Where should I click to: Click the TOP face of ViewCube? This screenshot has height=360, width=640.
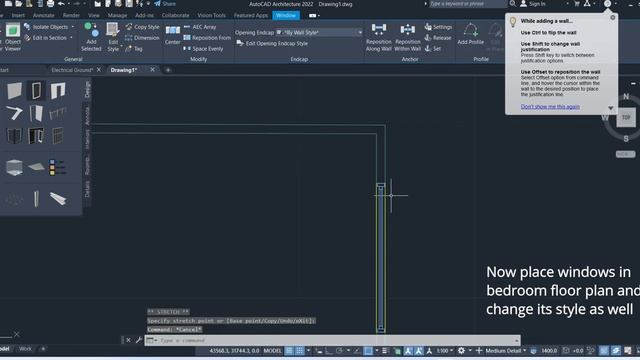coord(626,118)
